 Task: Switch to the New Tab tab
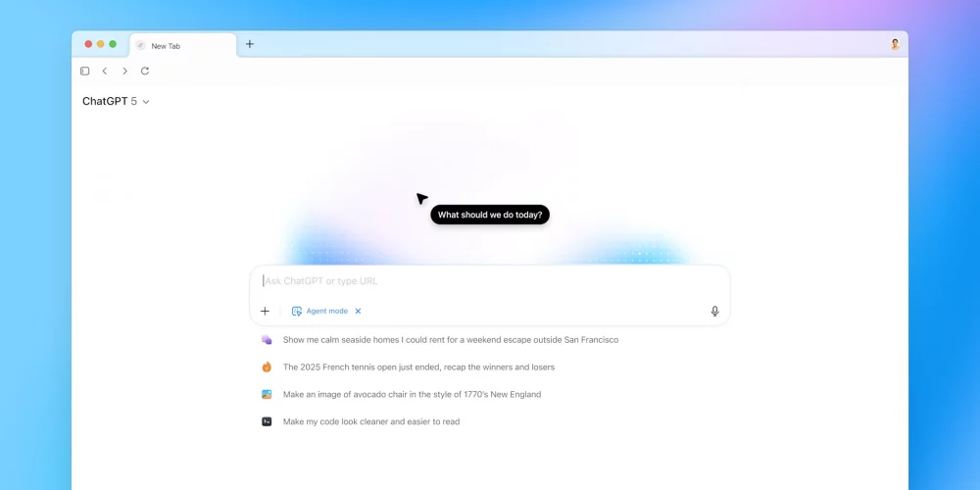183,46
